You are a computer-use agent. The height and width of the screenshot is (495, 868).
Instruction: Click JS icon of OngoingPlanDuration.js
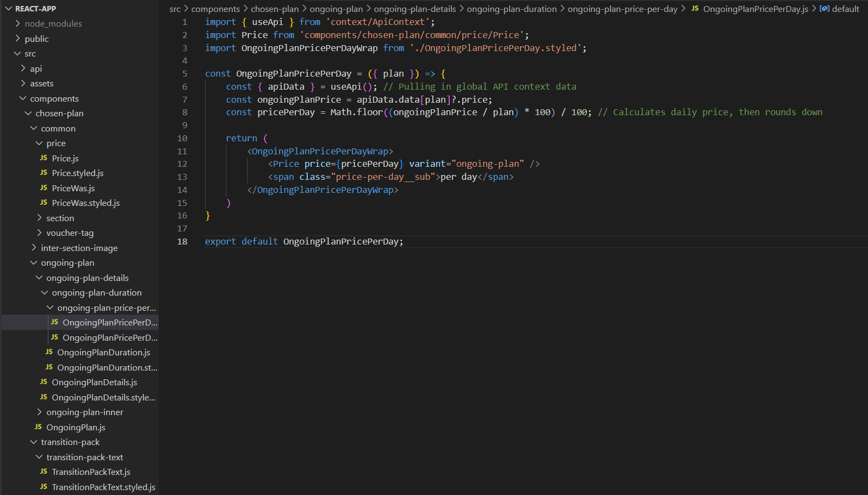pyautogui.click(x=49, y=352)
